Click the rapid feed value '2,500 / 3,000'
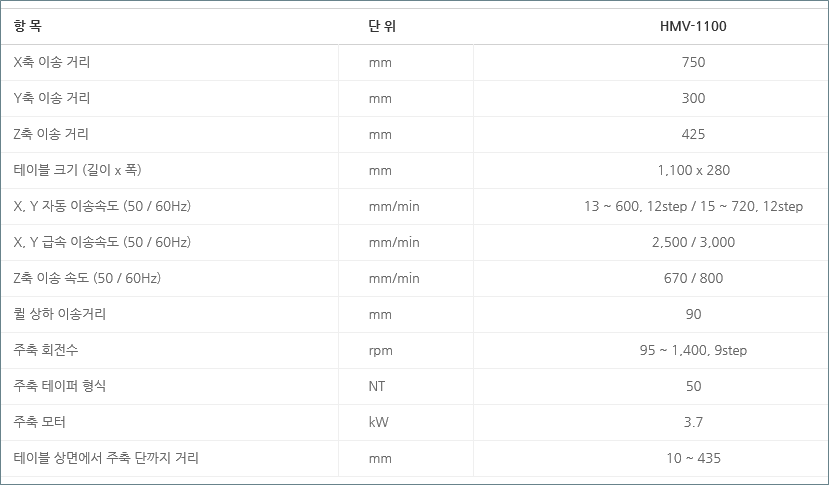Screen dimensions: 829x485 tap(693, 242)
